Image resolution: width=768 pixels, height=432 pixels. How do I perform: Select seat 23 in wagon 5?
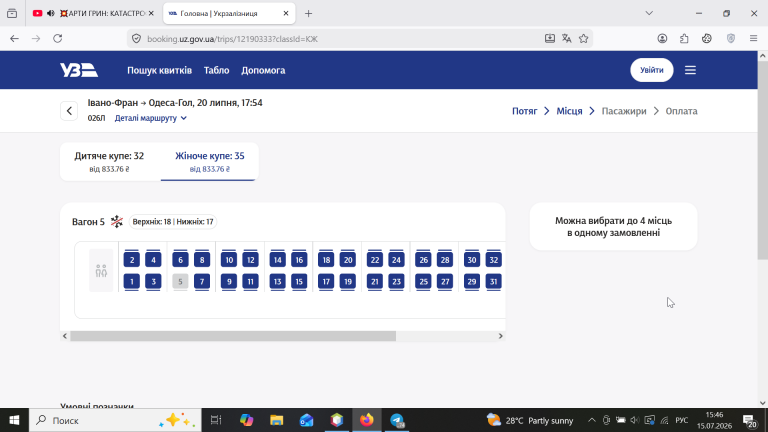click(x=396, y=281)
